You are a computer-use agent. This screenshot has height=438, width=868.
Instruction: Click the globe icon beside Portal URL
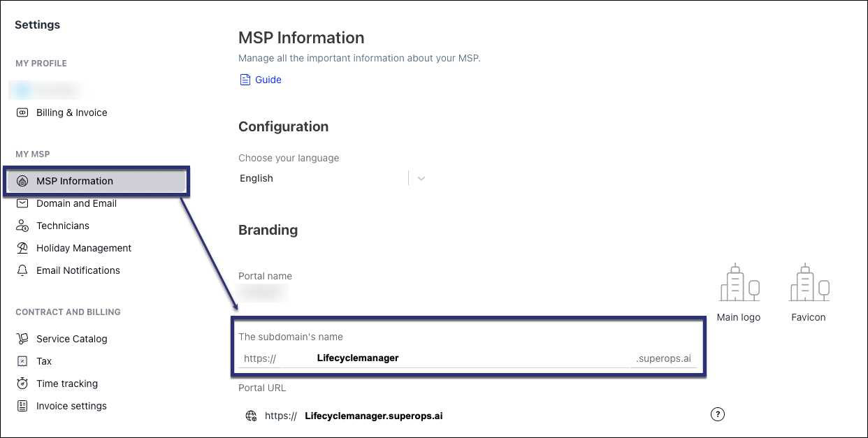coord(251,416)
